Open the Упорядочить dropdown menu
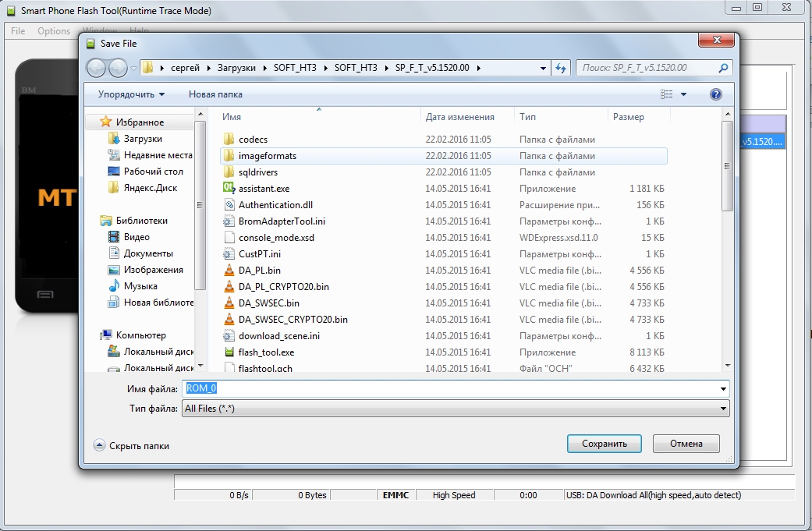The height and width of the screenshot is (531, 812). pyautogui.click(x=131, y=94)
